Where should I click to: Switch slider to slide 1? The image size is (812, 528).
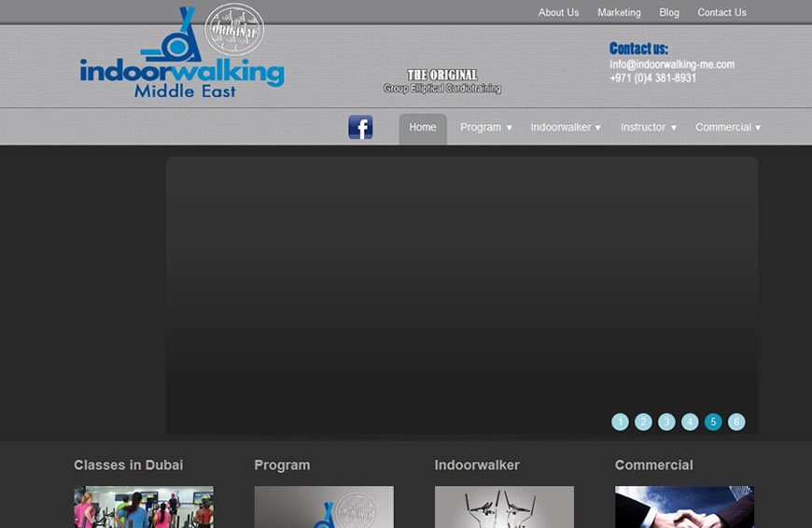pos(620,422)
